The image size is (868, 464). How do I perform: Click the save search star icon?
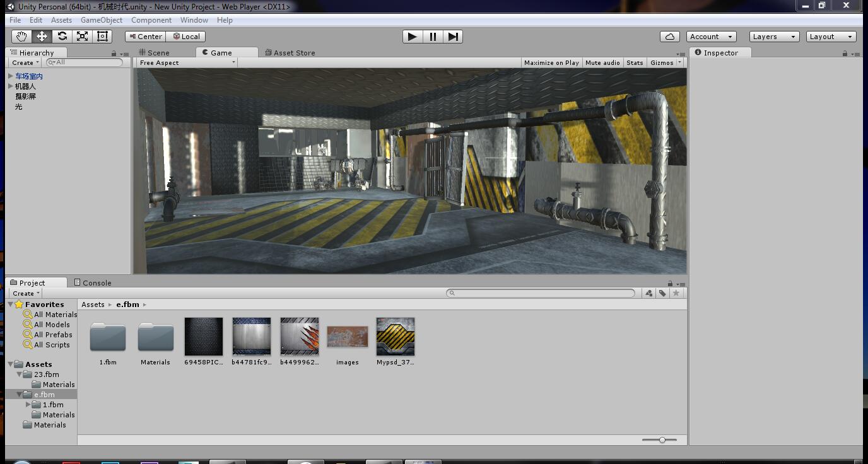click(x=676, y=293)
